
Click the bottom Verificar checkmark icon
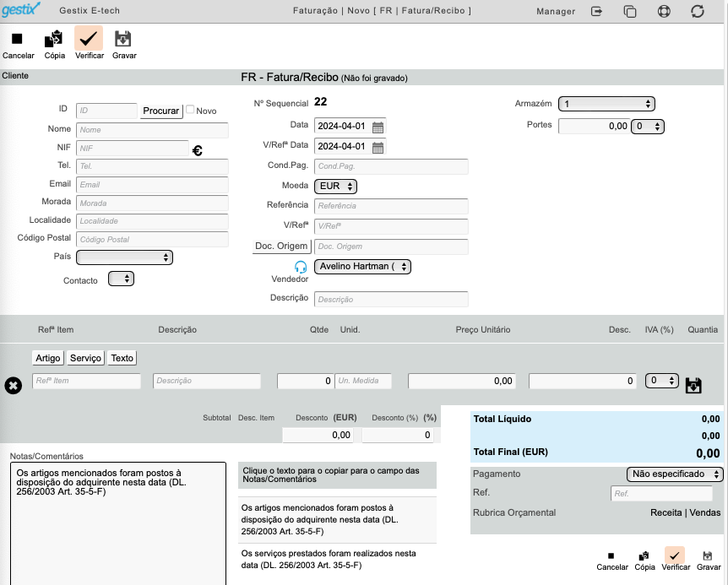(x=675, y=555)
